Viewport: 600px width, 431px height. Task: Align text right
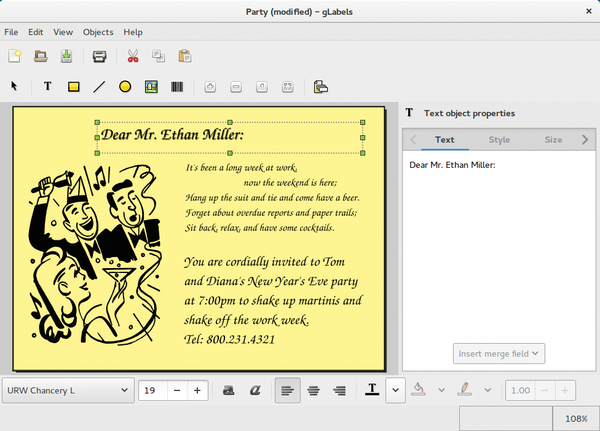339,390
